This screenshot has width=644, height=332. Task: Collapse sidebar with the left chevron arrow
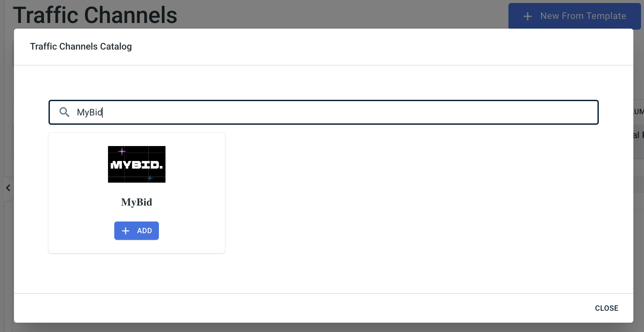coord(8,188)
